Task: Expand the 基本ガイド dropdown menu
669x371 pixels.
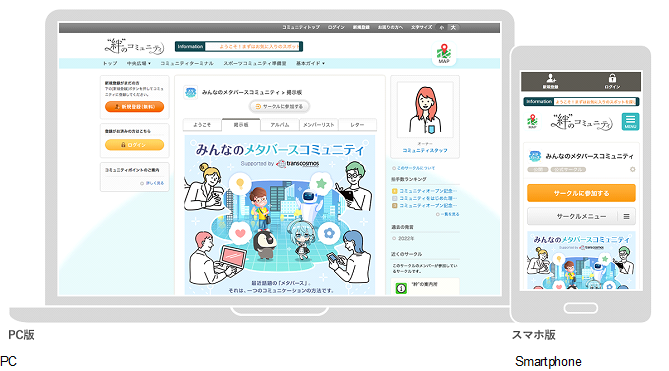Action: pyautogui.click(x=310, y=64)
